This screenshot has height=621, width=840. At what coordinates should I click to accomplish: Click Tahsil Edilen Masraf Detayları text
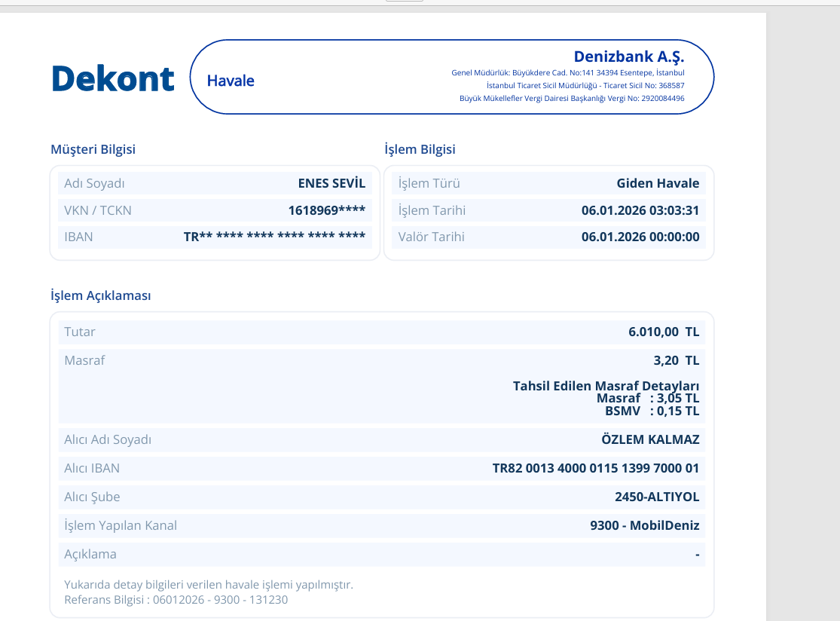coord(606,386)
